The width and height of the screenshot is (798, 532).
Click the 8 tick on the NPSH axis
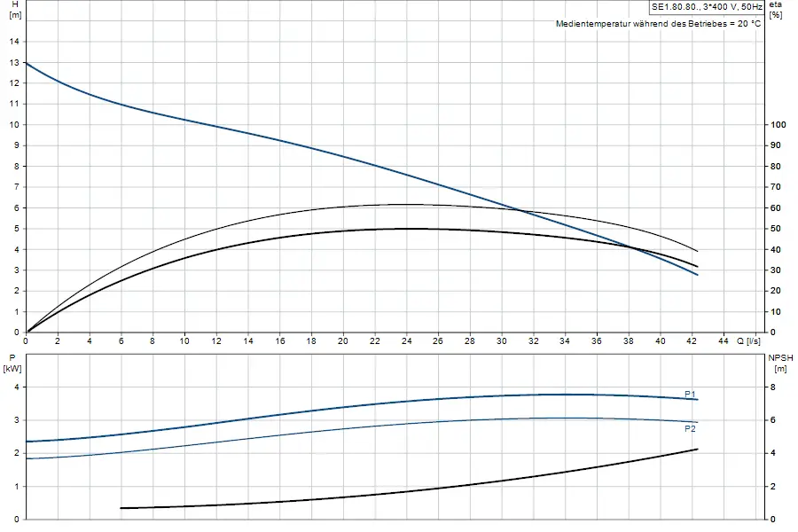click(x=773, y=387)
